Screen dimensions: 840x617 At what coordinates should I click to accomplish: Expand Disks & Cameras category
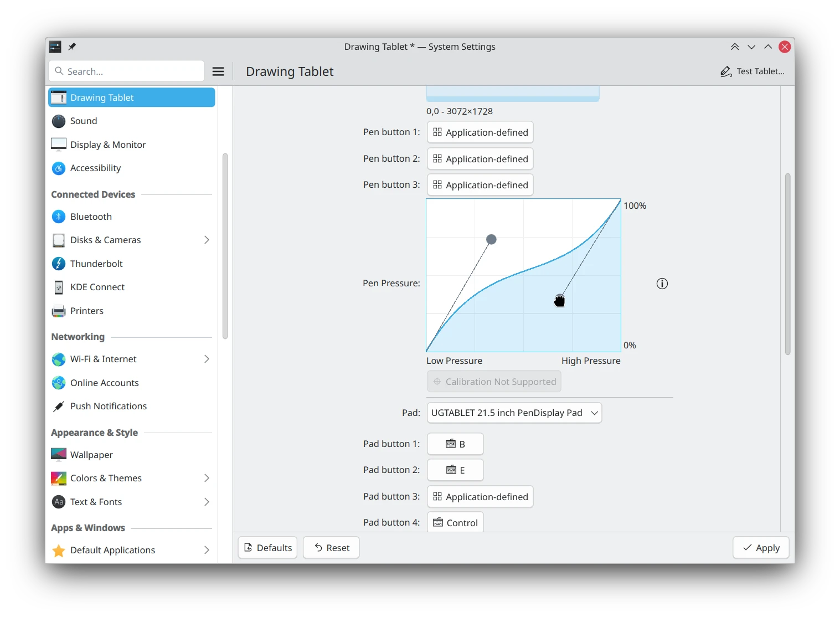(x=207, y=240)
